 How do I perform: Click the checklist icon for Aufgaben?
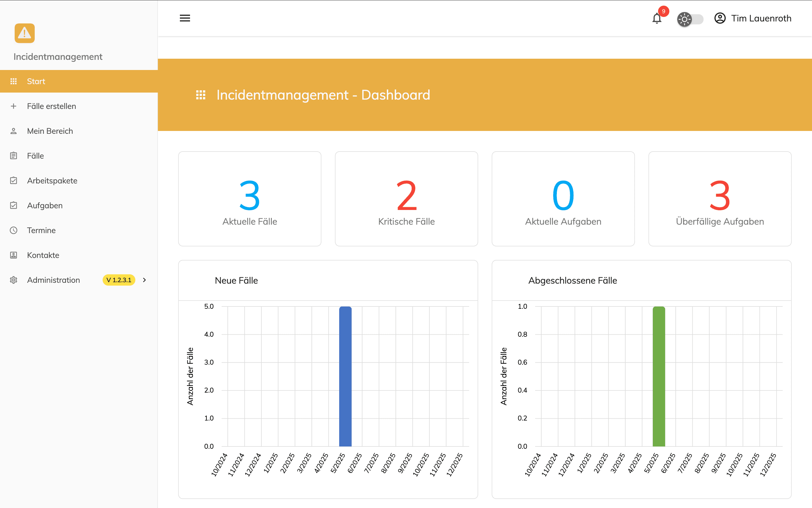click(x=14, y=205)
